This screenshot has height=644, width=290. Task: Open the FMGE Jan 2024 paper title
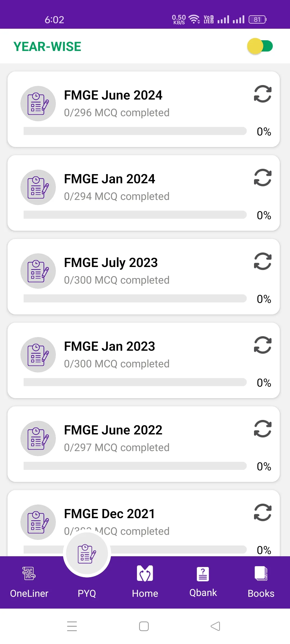[x=110, y=179]
